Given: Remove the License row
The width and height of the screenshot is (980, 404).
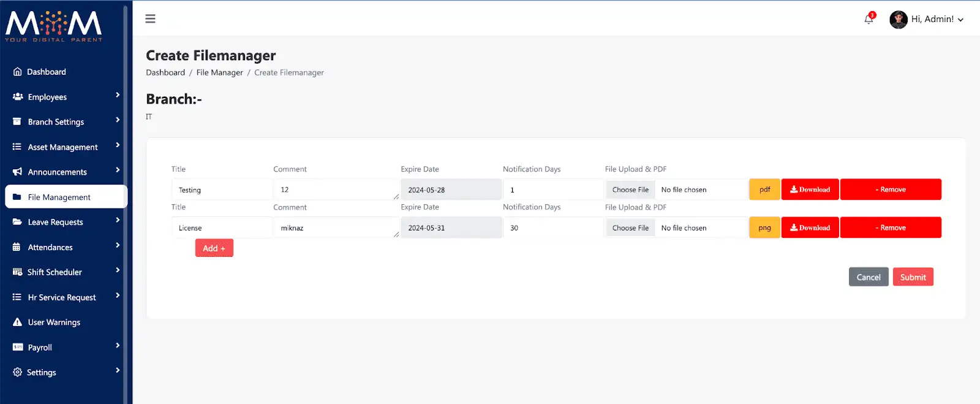Looking at the screenshot, I should click(891, 227).
